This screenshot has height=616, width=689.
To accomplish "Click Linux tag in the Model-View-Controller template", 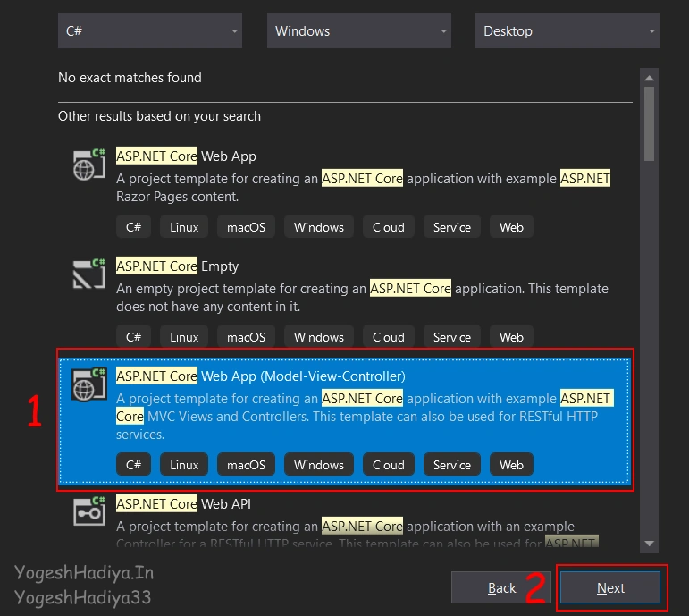I will click(x=184, y=464).
